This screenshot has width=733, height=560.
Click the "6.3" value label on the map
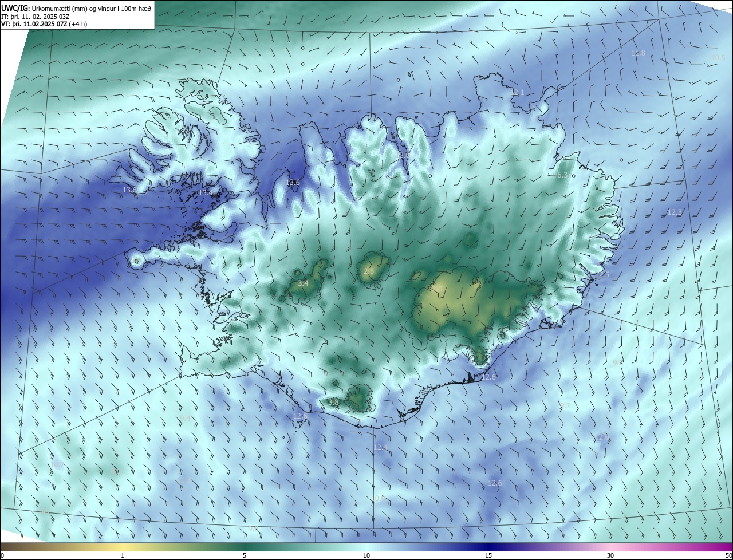[562, 175]
